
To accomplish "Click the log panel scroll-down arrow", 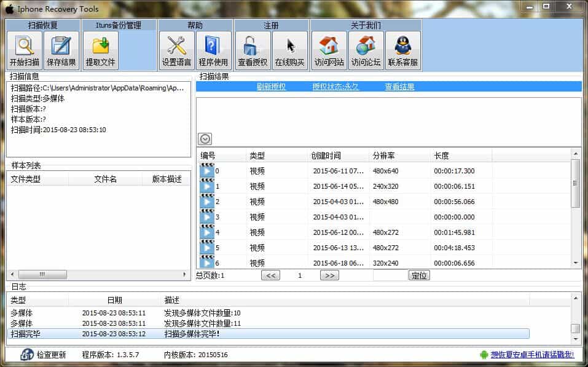I will click(576, 339).
